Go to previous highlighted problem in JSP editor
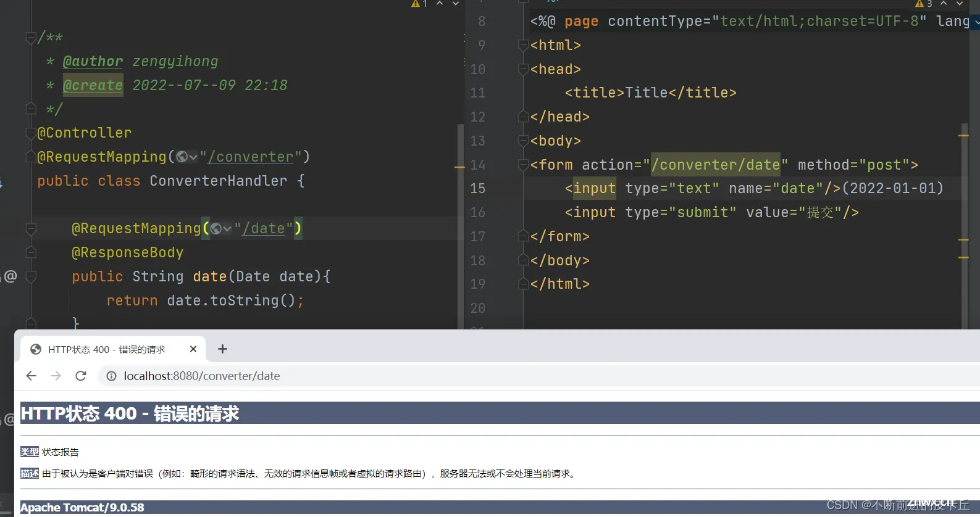Screen dimensions: 980x517 pos(944,4)
